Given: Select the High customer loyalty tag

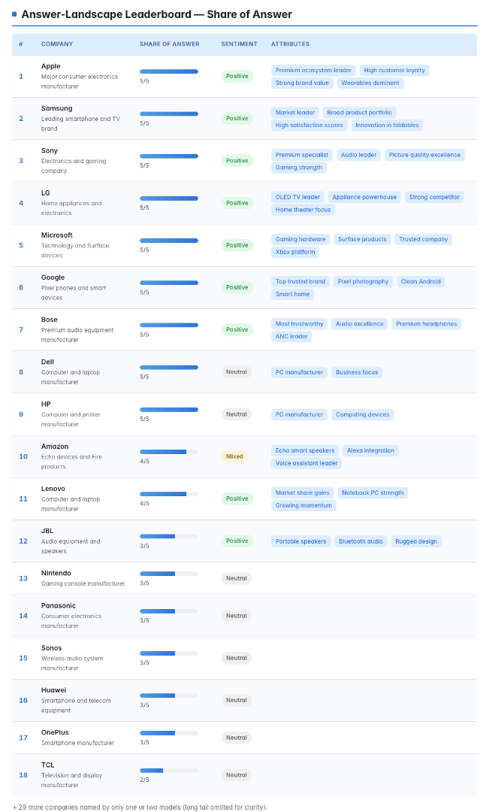Looking at the screenshot, I should pos(394,71).
